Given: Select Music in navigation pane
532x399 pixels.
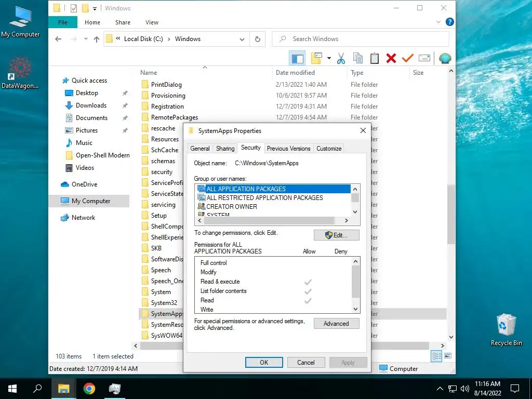Looking at the screenshot, I should (x=84, y=143).
